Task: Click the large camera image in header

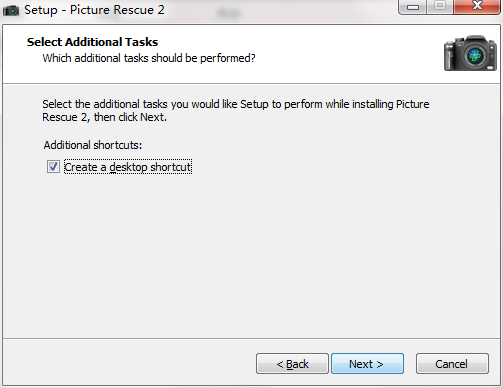Action: coord(470,53)
